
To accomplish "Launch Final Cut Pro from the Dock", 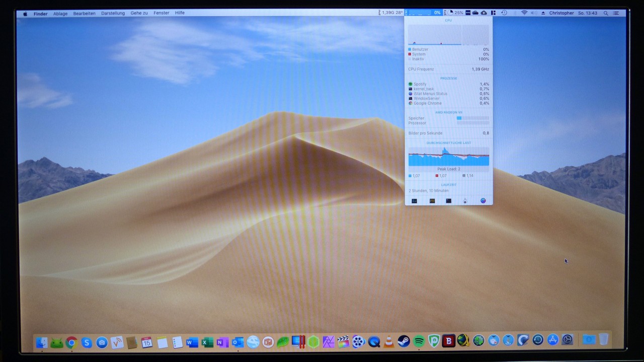I will (343, 342).
